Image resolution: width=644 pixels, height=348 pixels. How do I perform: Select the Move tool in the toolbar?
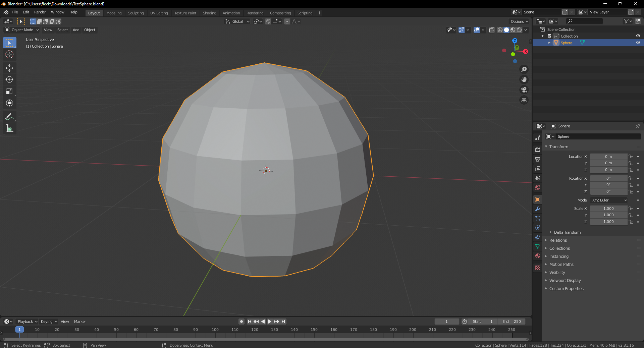click(x=9, y=68)
